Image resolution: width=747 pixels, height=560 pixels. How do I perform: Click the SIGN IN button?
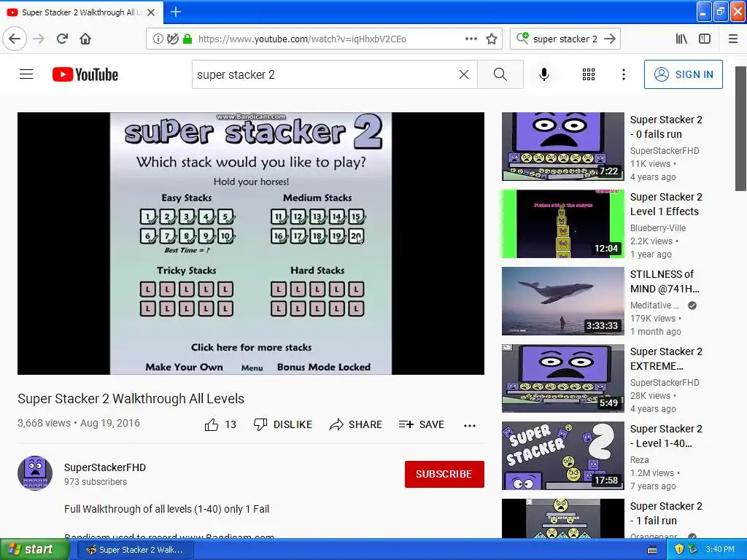coord(683,74)
